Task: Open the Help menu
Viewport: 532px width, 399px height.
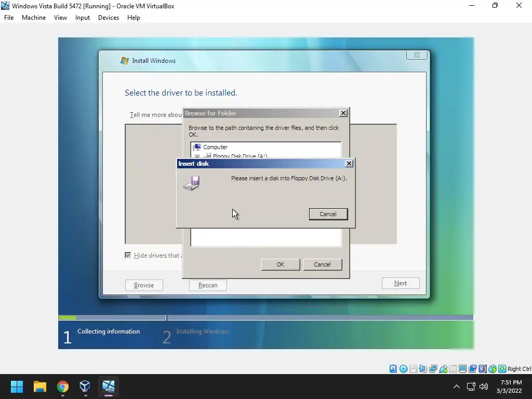Action: (134, 18)
